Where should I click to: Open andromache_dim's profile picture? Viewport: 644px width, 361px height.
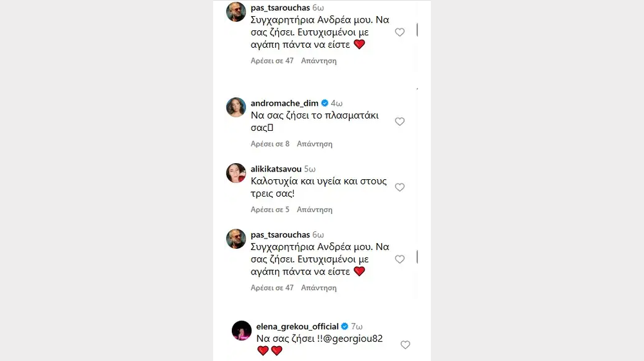[236, 108]
